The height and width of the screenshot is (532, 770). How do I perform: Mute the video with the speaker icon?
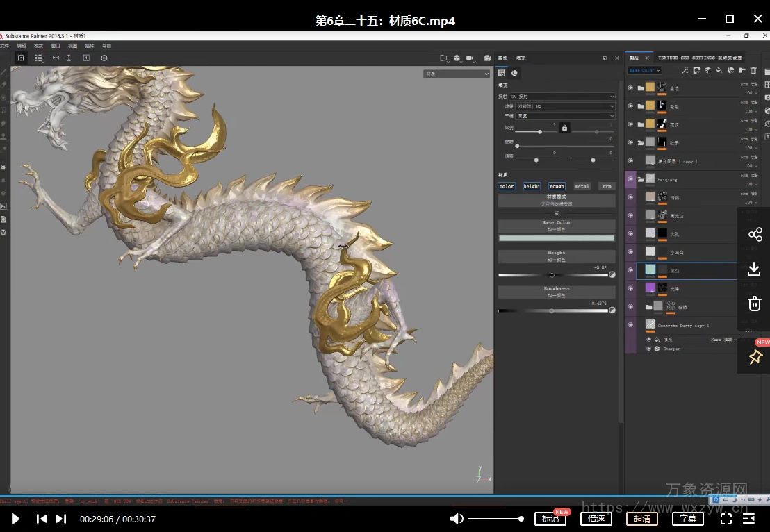point(457,519)
